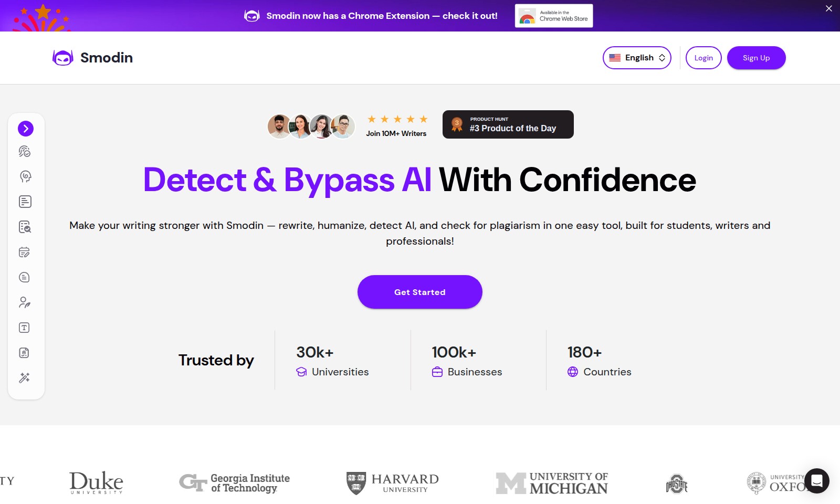Dismiss the Chrome Extension announcement banner
Image resolution: width=840 pixels, height=504 pixels.
(829, 8)
